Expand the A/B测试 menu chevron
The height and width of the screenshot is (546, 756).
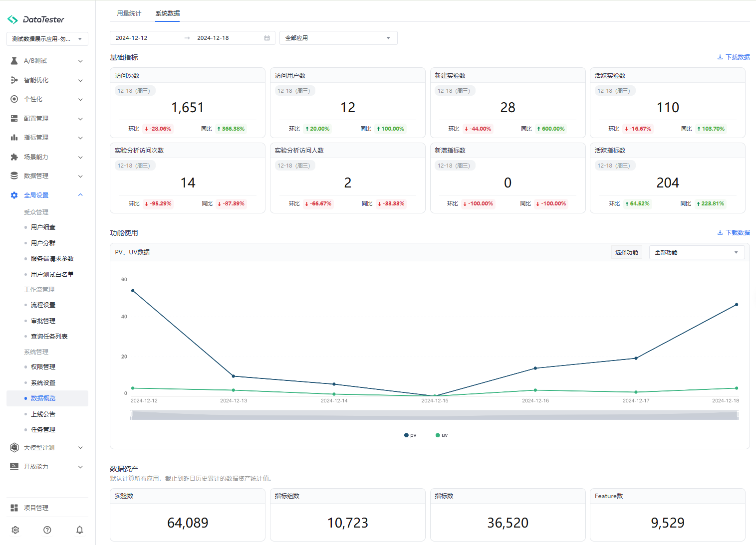click(x=80, y=61)
